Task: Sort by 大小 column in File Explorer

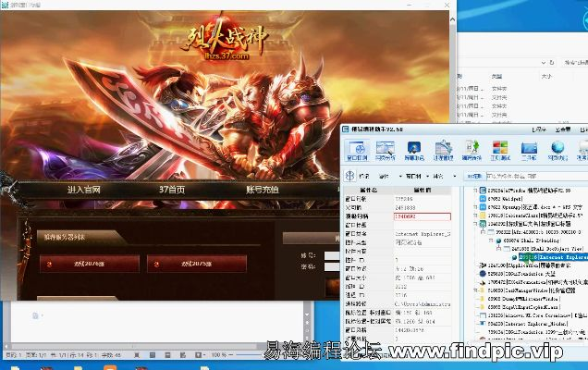Action: pos(546,76)
